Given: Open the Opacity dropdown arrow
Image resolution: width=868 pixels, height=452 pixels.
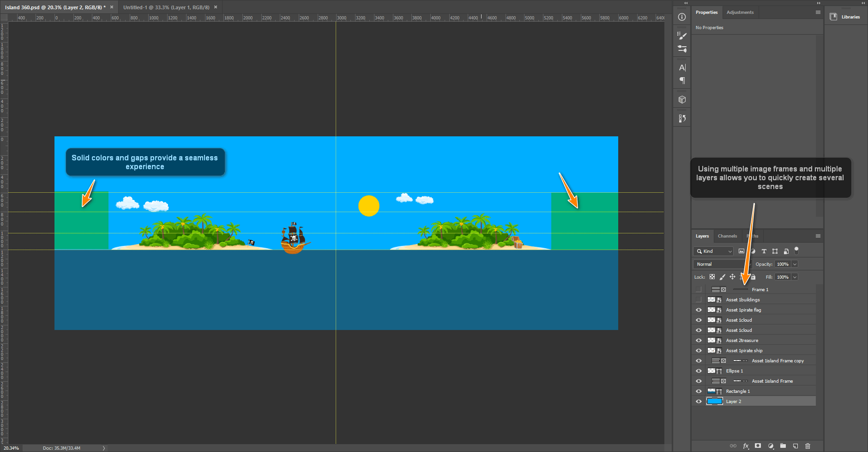Looking at the screenshot, I should point(795,264).
